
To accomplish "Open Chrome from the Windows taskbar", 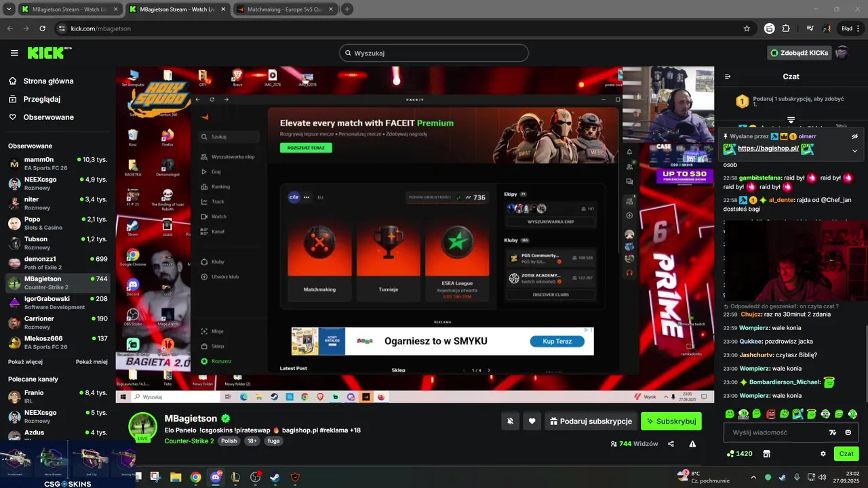I will (195, 477).
